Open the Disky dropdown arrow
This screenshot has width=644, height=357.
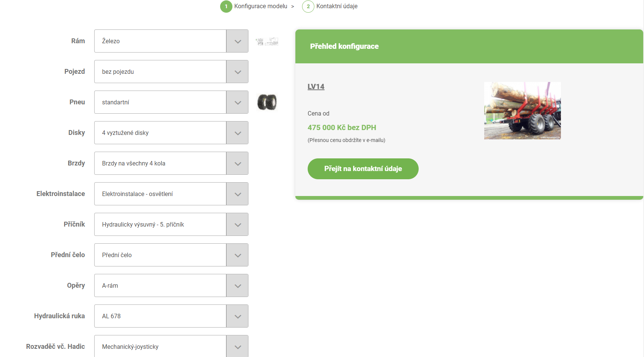point(237,133)
